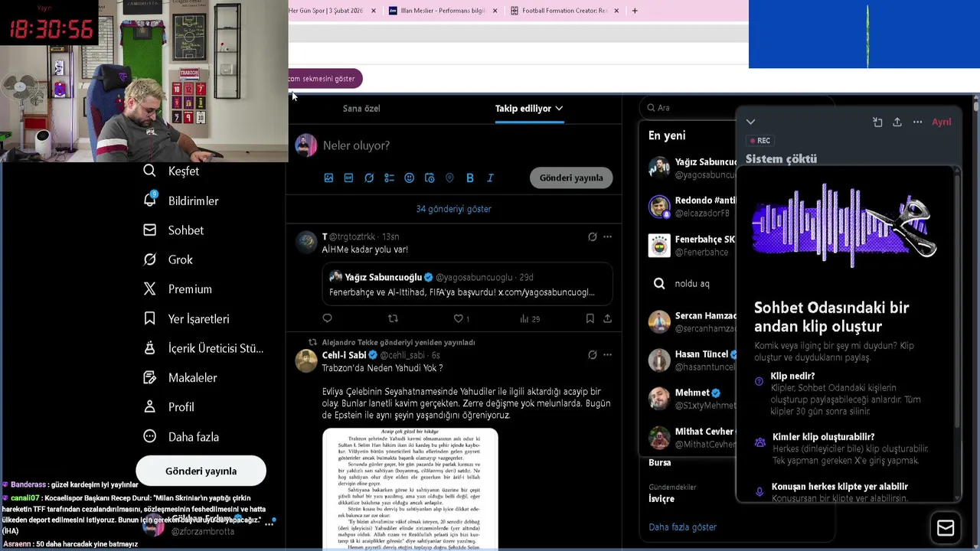The width and height of the screenshot is (980, 551).
Task: Pop out the Spaces panel
Action: click(x=877, y=122)
